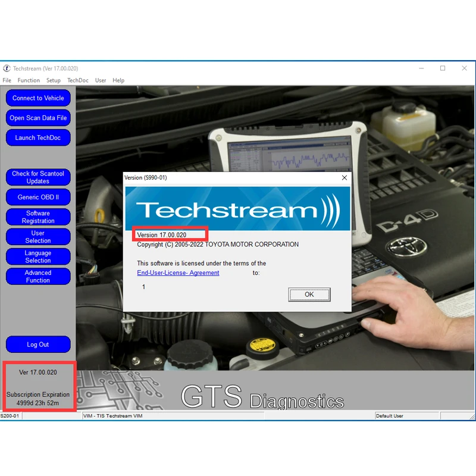Open the Help menu
Viewport: 476px width, 476px height.
(x=118, y=80)
